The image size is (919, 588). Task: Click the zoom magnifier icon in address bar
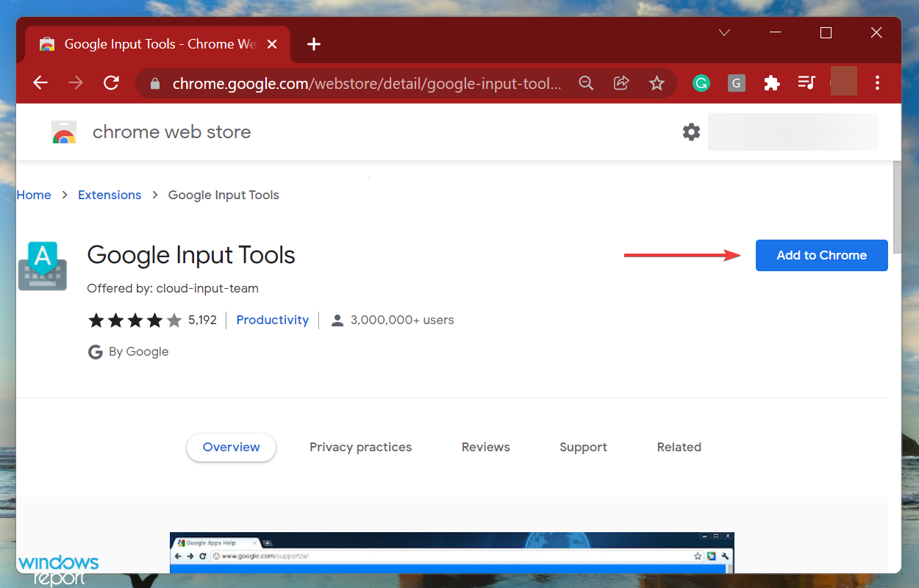[x=586, y=83]
